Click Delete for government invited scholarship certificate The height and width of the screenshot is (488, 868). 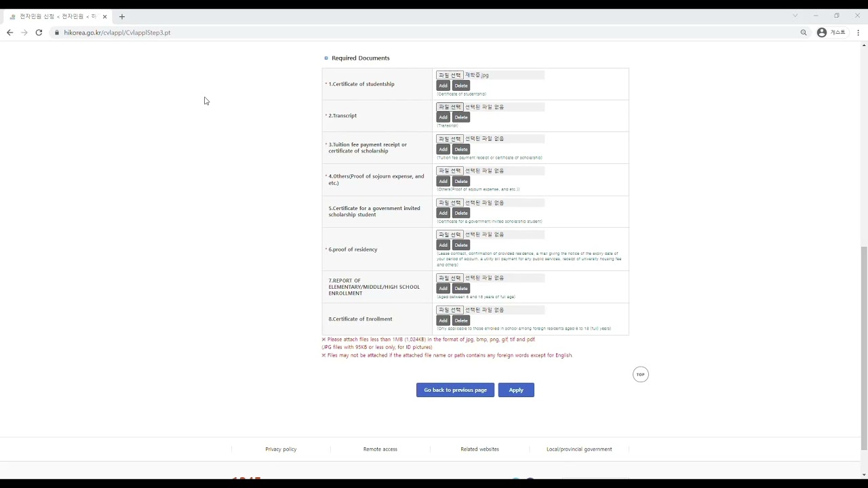click(461, 213)
